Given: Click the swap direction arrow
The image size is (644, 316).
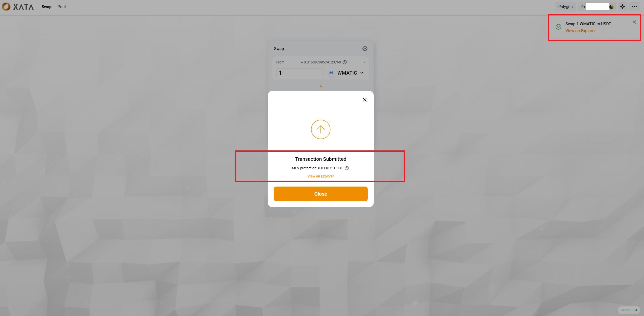Looking at the screenshot, I should pyautogui.click(x=321, y=86).
